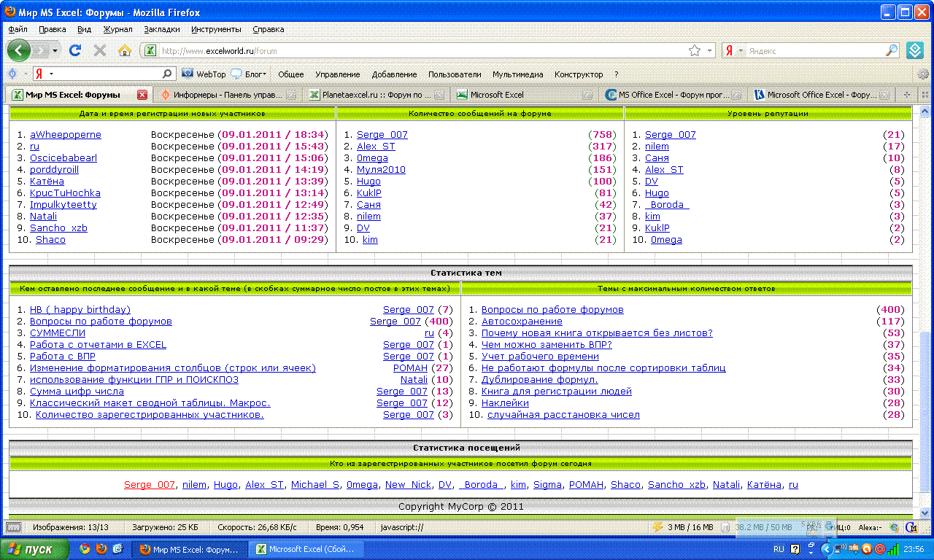Switch to the Информеры - Панель управ... tab
The width and height of the screenshot is (934, 560).
point(228,95)
